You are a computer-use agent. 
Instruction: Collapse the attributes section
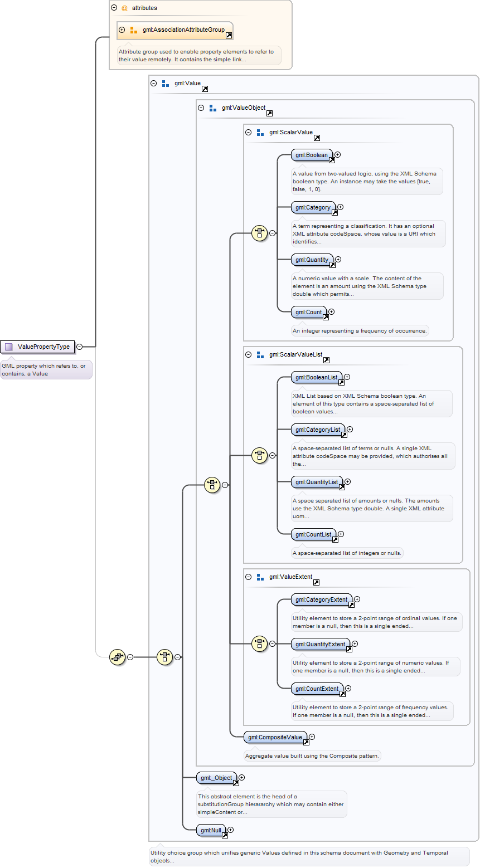tap(114, 8)
